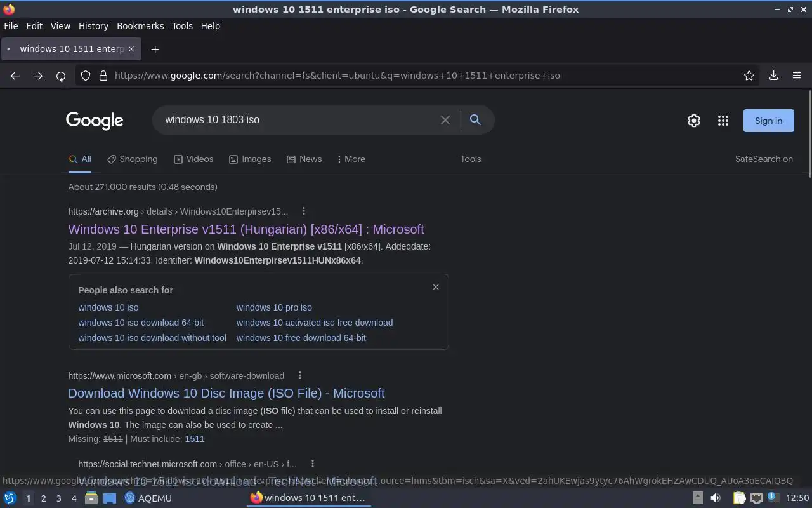Viewport: 812px width, 508px height.
Task: Switch to workspace 3
Action: click(58, 498)
